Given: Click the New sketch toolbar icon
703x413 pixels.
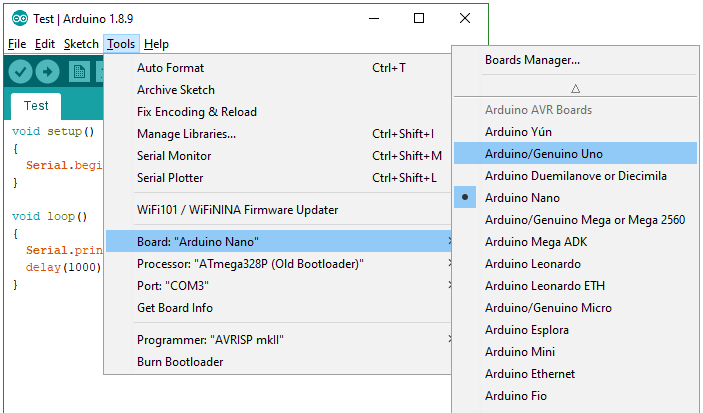Looking at the screenshot, I should click(79, 72).
